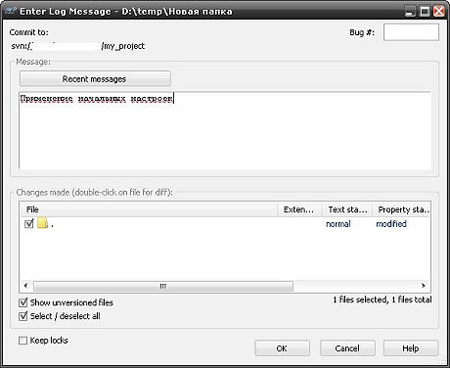Minimize the Enter Log Message window

pos(411,11)
